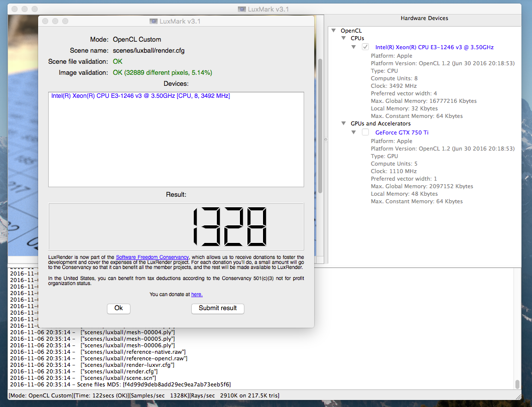Collapse the CPUs group arrow
The image size is (532, 407).
(x=344, y=38)
